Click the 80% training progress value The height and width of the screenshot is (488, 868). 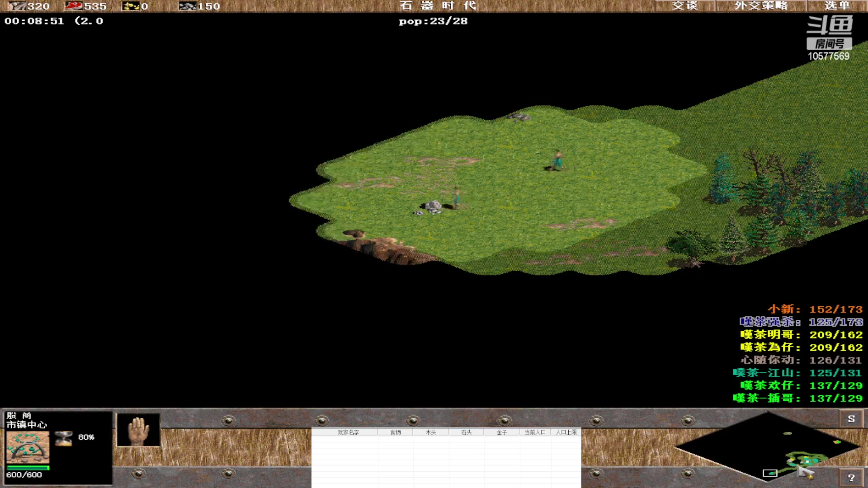pyautogui.click(x=86, y=437)
